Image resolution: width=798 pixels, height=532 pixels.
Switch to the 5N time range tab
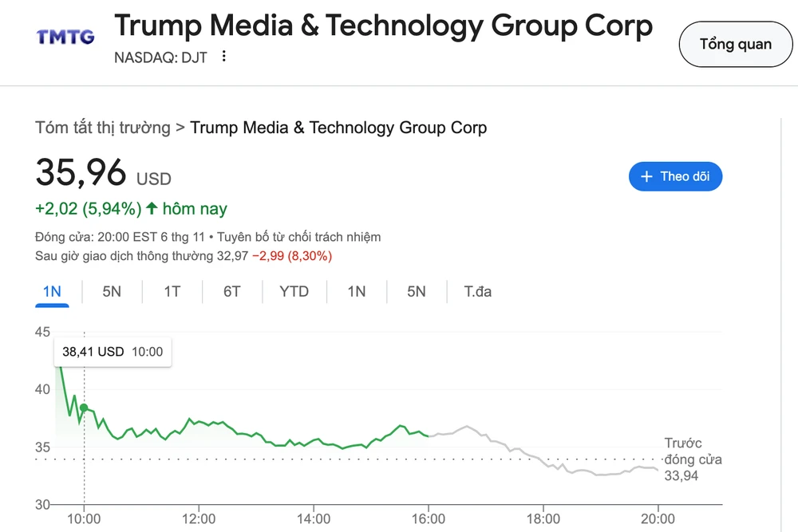click(x=112, y=292)
